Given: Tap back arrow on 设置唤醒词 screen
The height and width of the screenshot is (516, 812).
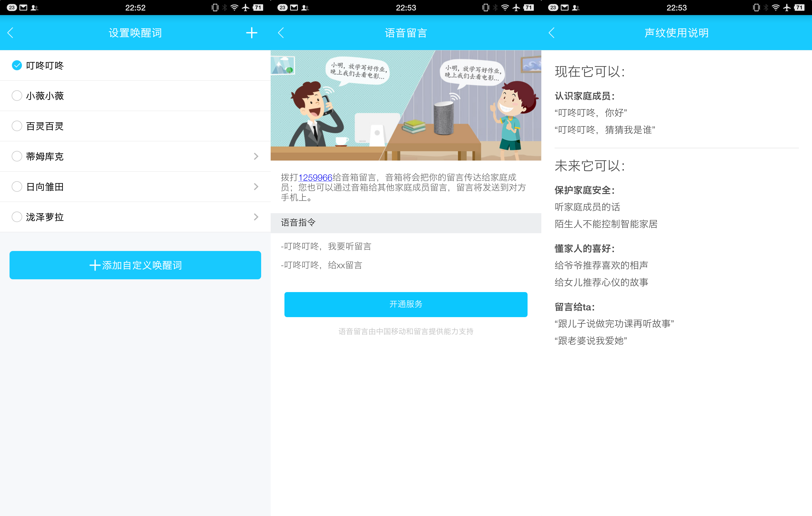Looking at the screenshot, I should click(x=11, y=33).
